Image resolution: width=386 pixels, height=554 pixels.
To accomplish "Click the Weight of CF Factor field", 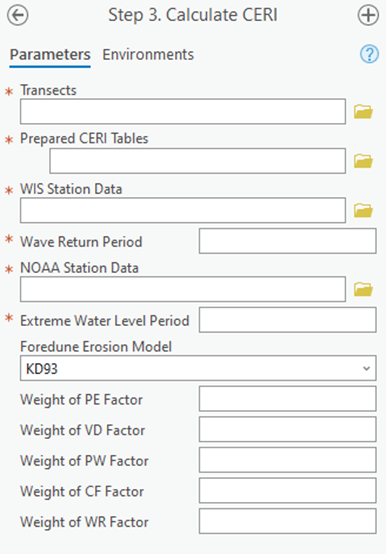I will (287, 490).
